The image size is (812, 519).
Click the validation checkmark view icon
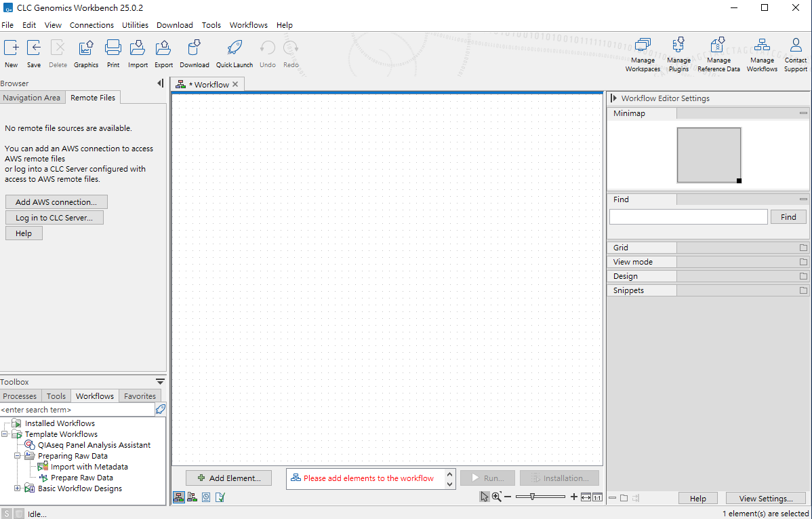coord(220,497)
